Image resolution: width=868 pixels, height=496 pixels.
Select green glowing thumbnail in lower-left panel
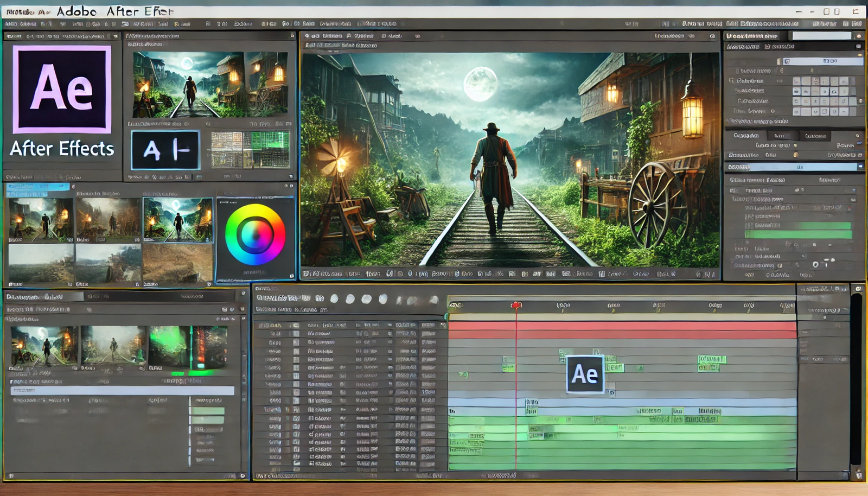[188, 347]
